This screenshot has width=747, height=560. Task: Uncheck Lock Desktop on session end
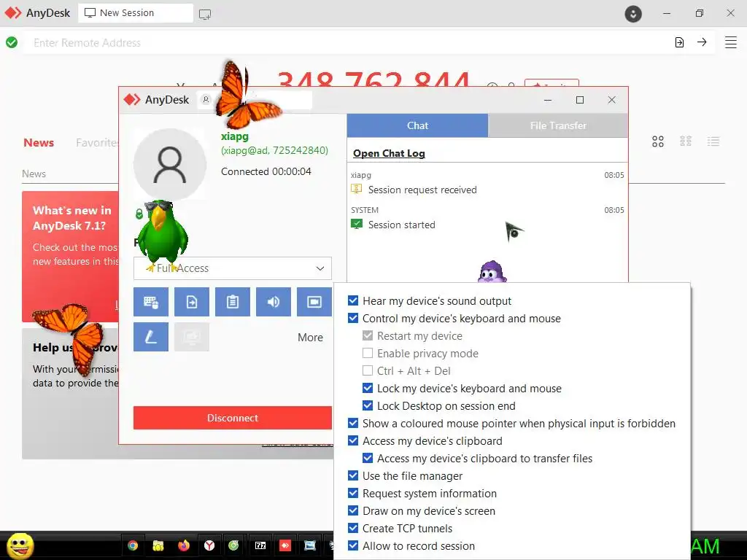click(x=368, y=406)
